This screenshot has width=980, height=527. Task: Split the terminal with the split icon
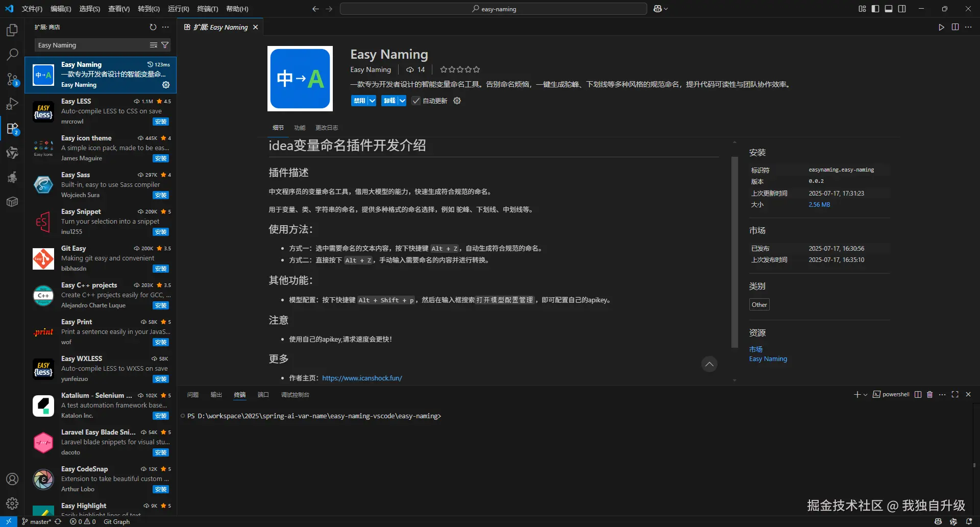917,394
